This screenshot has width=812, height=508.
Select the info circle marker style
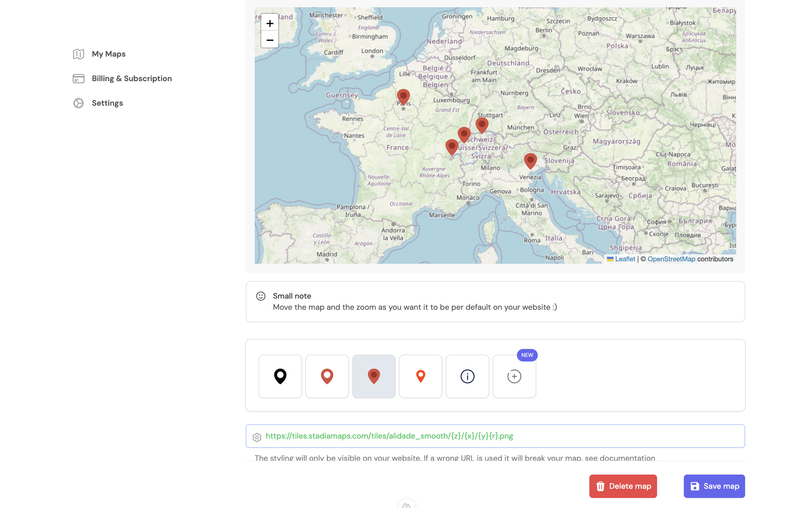pyautogui.click(x=467, y=376)
